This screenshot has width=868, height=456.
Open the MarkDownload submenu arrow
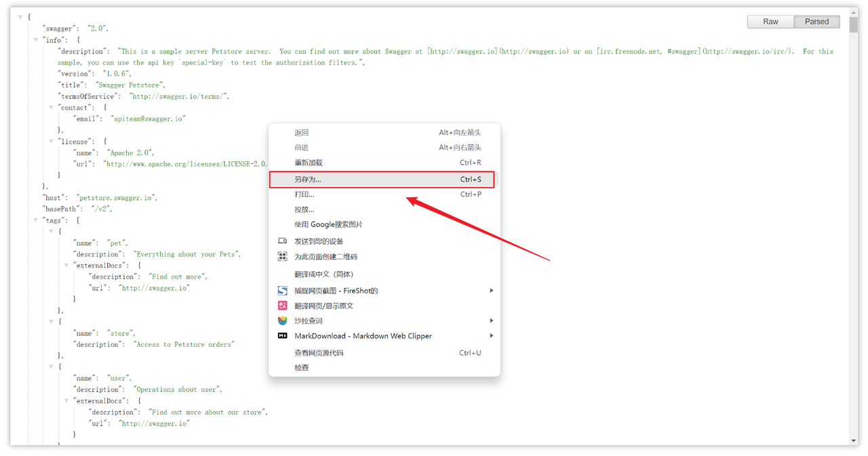(493, 335)
